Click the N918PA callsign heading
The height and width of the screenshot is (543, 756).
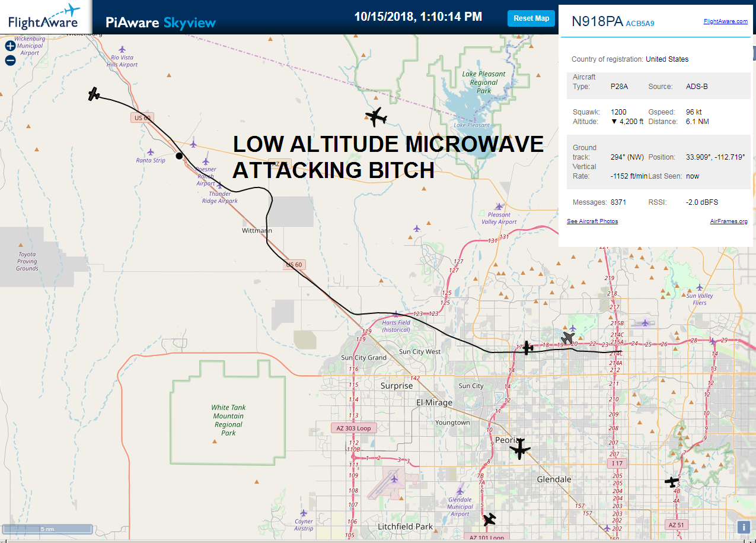pos(597,22)
